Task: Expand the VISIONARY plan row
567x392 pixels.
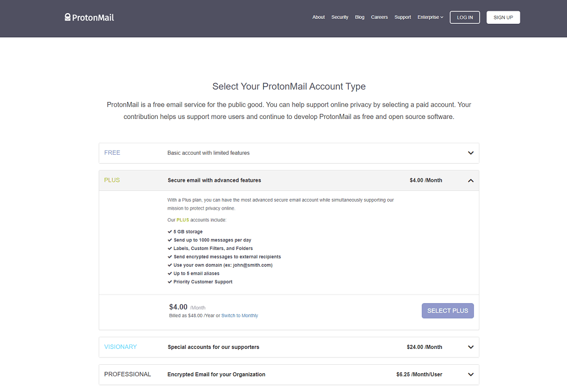Action: click(471, 347)
